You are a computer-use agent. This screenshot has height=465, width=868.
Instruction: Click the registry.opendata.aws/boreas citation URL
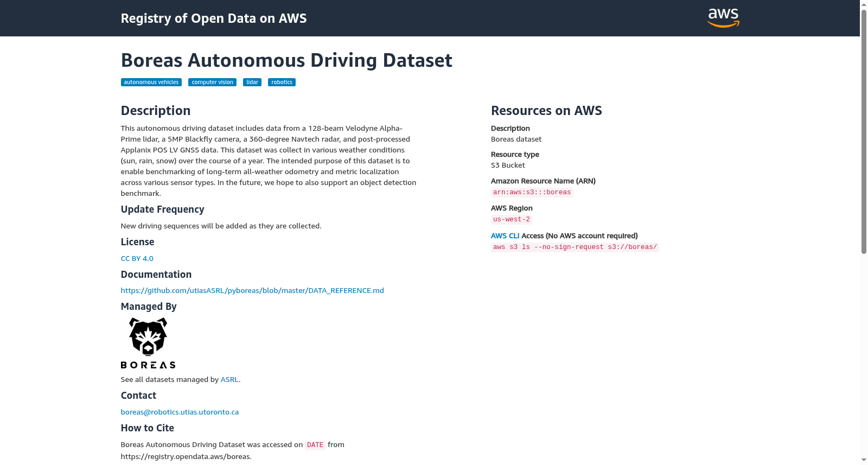(185, 457)
